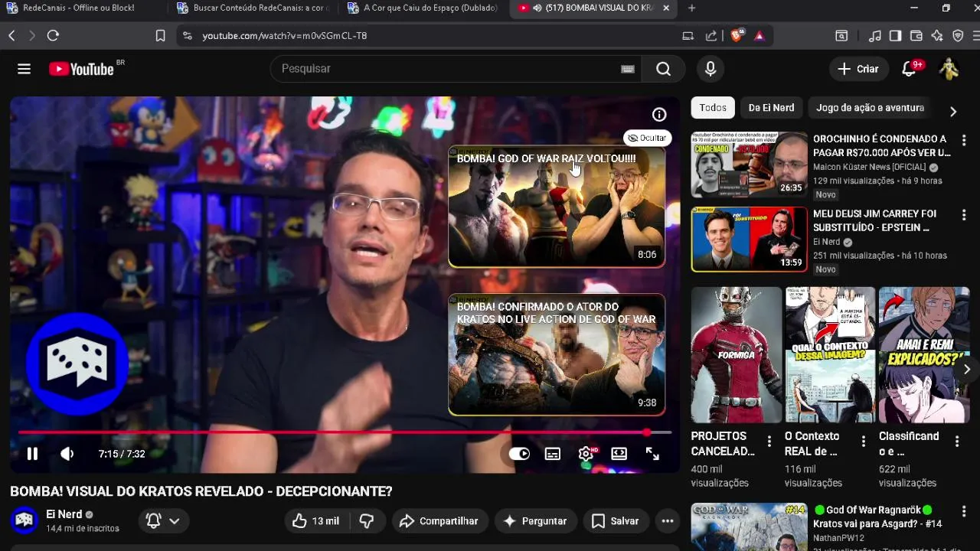The image size is (980, 551).
Task: Bookmark this page
Action: pos(160,35)
